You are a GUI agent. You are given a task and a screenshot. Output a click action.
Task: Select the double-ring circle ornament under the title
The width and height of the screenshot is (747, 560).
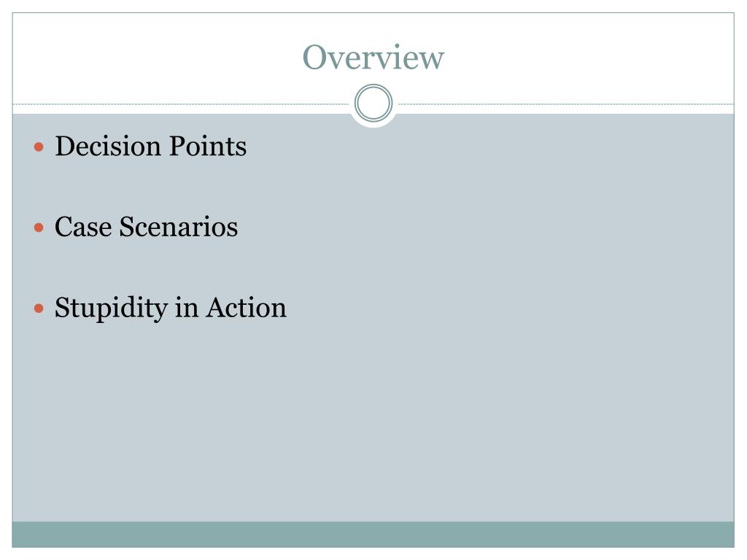pos(373,103)
